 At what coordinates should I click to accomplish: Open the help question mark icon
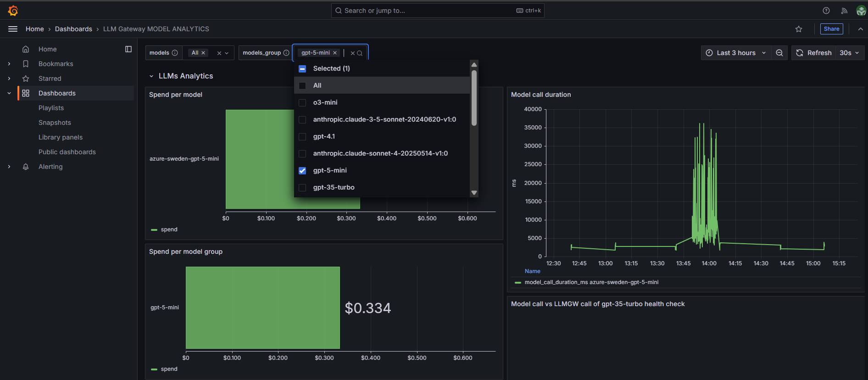(x=826, y=11)
